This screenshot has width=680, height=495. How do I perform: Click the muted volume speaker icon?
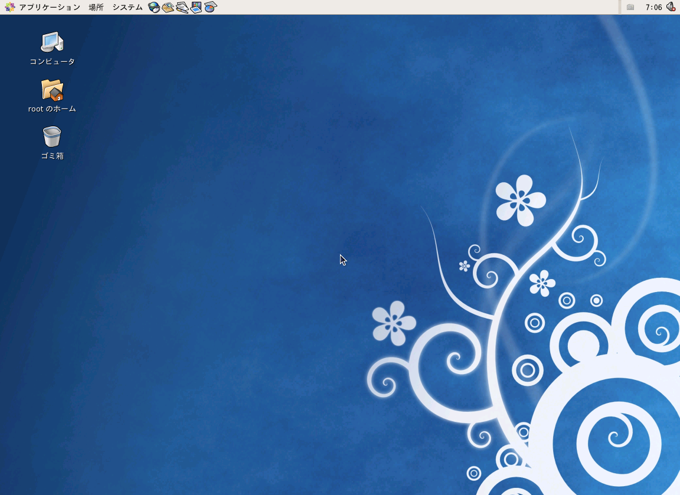tap(671, 7)
